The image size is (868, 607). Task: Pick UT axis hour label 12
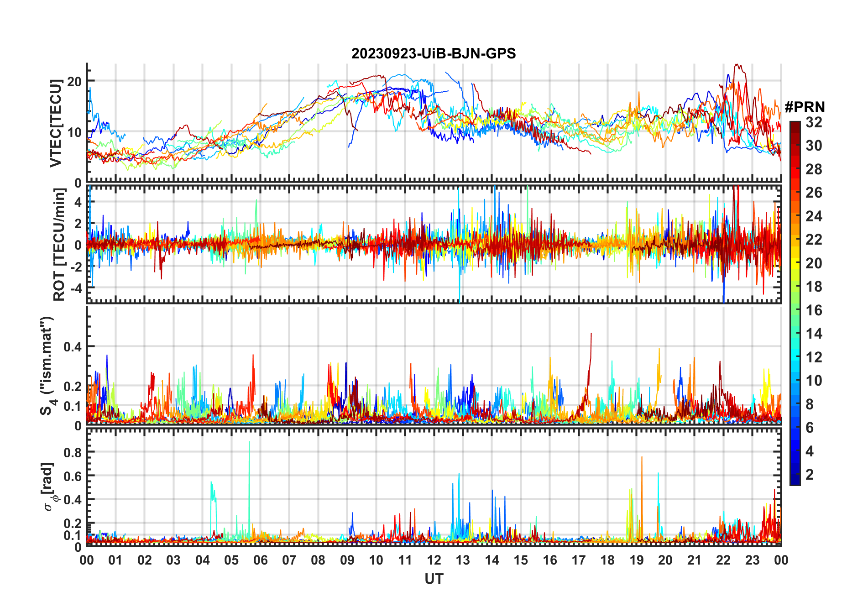coord(434,560)
